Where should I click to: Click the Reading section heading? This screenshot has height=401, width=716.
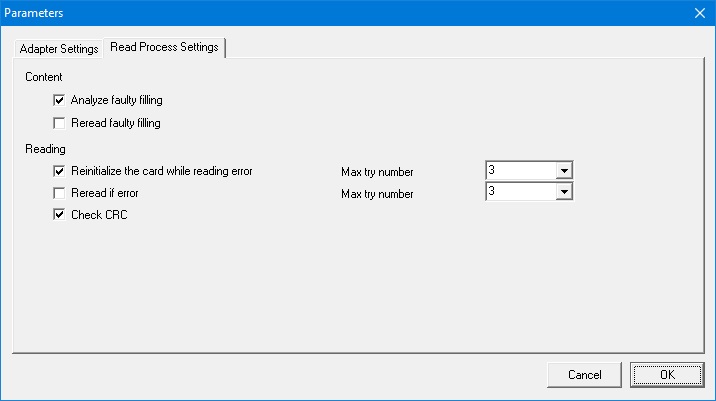[x=45, y=149]
